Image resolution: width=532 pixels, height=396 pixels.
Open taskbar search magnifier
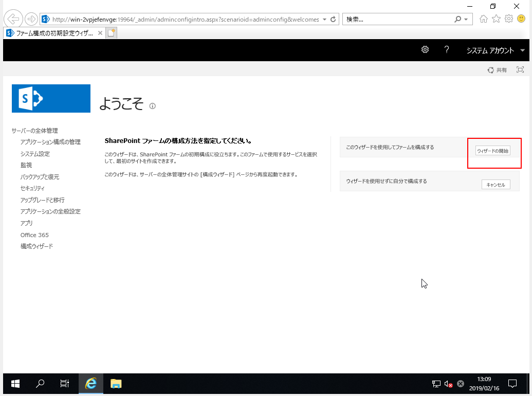tap(40, 384)
